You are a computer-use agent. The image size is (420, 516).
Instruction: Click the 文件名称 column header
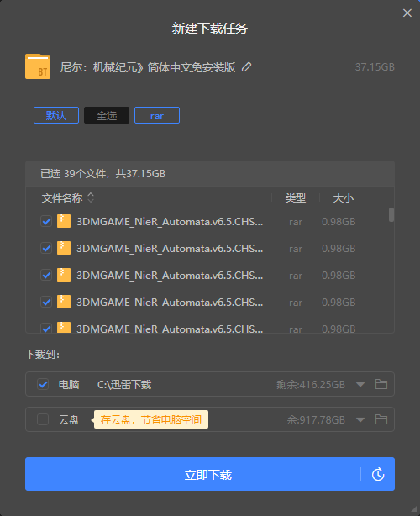point(62,198)
